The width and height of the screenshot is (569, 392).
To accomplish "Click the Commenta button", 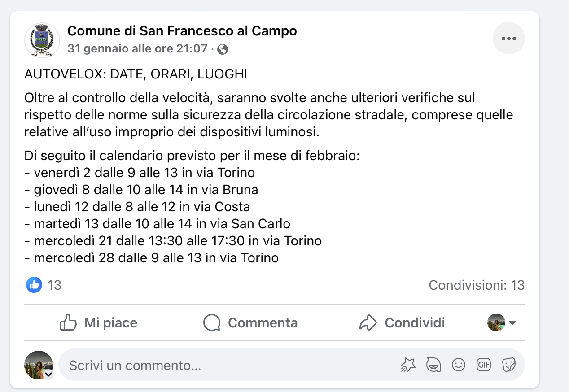I will click(x=250, y=323).
